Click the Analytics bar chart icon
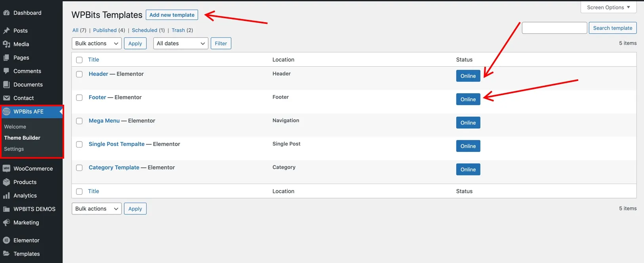644x263 pixels. pos(6,196)
